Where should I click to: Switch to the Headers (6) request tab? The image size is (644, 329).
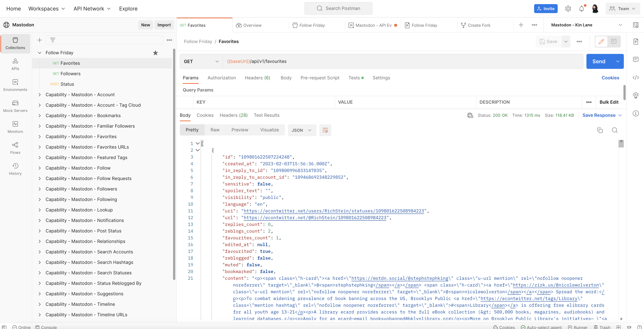[x=258, y=78]
